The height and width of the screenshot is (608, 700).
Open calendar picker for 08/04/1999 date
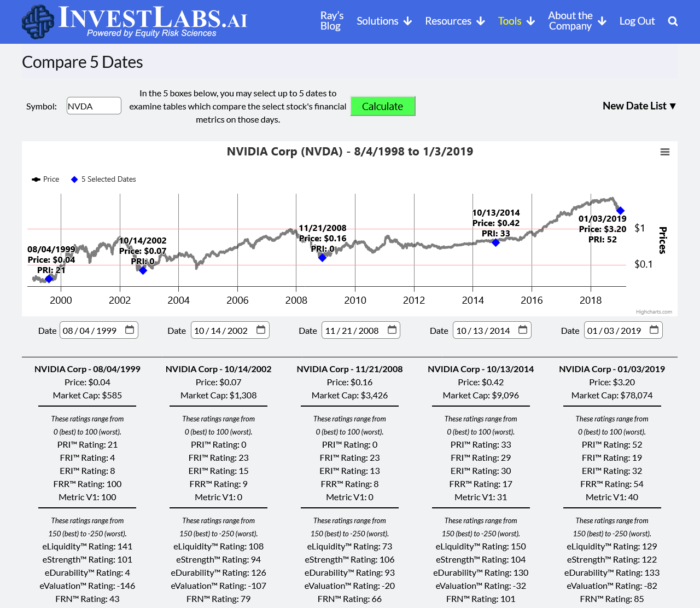[130, 330]
